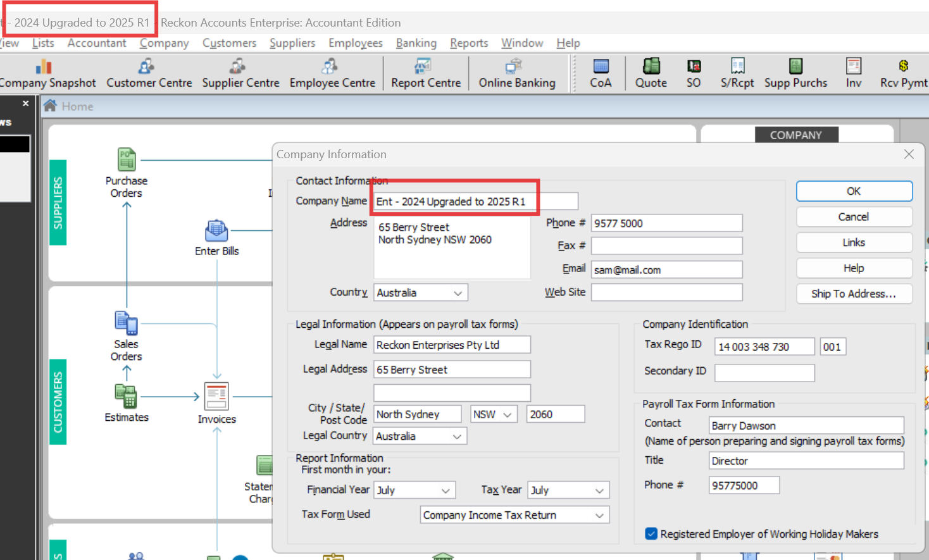
Task: Open the Report Centre
Action: pyautogui.click(x=426, y=74)
